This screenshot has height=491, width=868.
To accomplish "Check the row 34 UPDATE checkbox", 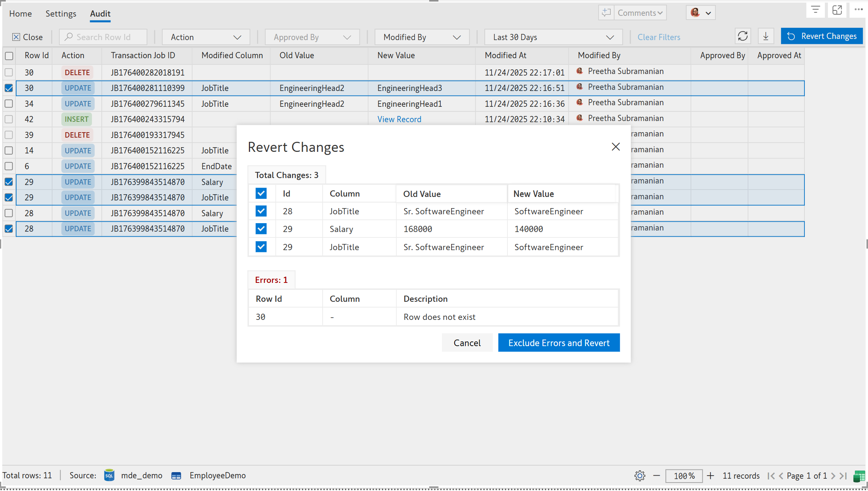I will [9, 104].
